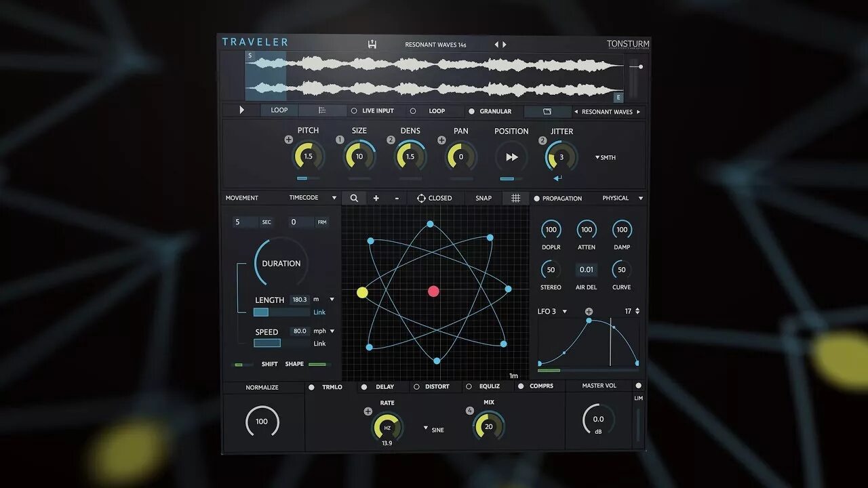Select next sample arrow after RESONANT WAVES
Image resolution: width=868 pixels, height=488 pixels.
coord(638,112)
